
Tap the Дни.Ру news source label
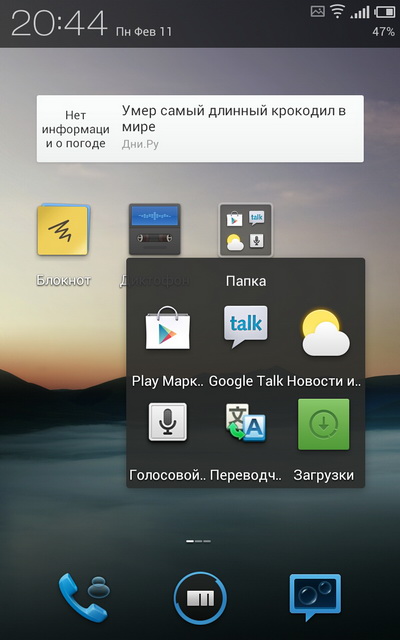[140, 144]
